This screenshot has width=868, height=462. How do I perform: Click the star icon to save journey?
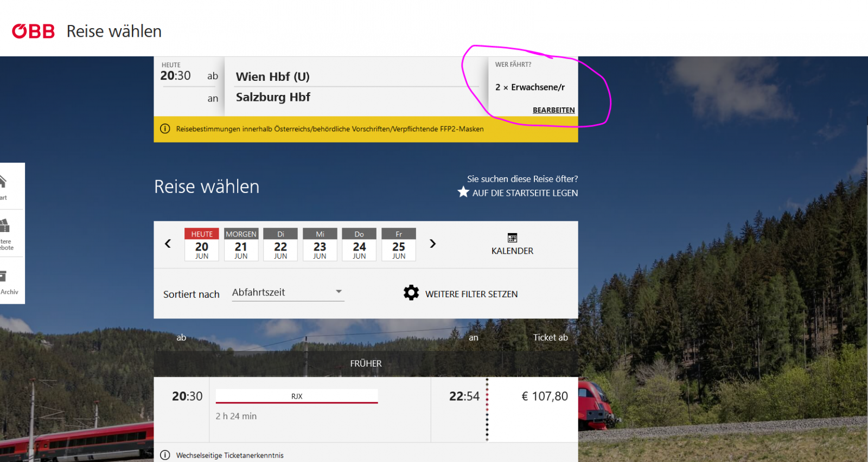463,192
